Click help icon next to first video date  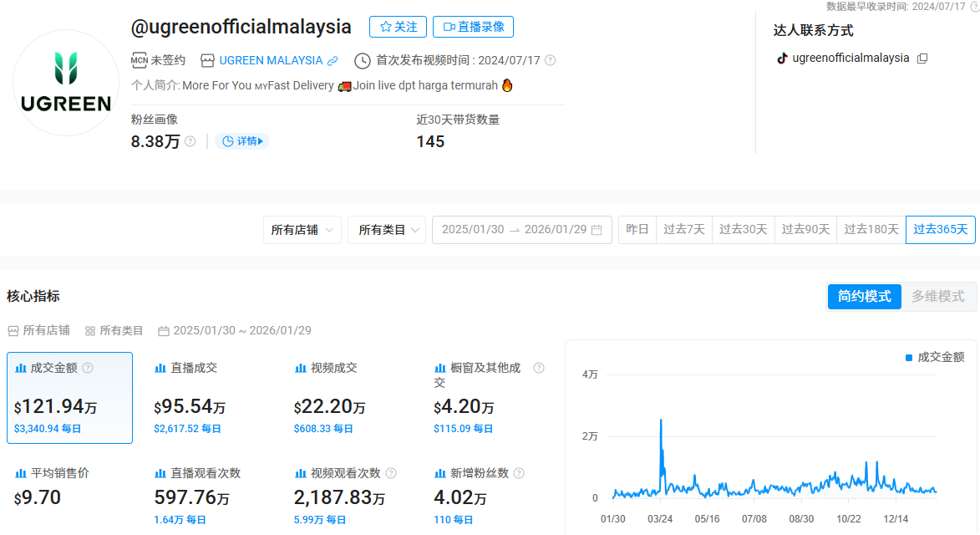pos(550,61)
